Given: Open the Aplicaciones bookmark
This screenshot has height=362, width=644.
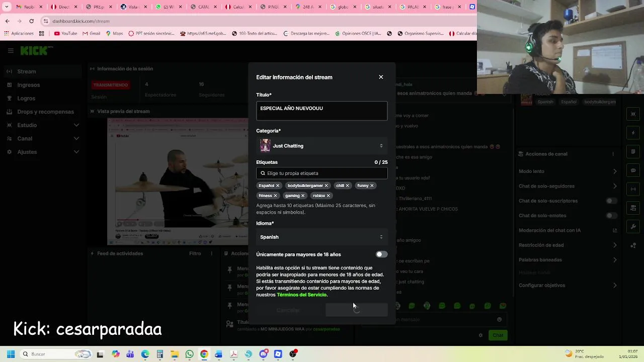Looking at the screenshot, I should point(19,34).
